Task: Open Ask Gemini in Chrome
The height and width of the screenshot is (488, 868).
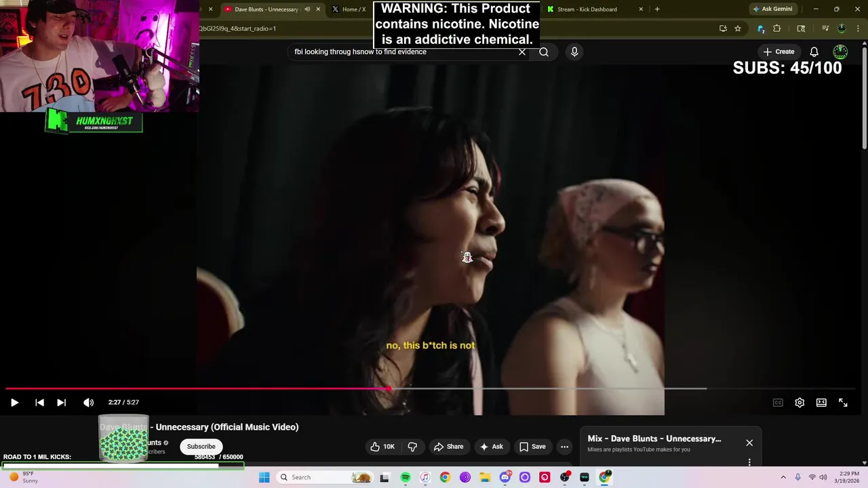Action: tap(772, 9)
